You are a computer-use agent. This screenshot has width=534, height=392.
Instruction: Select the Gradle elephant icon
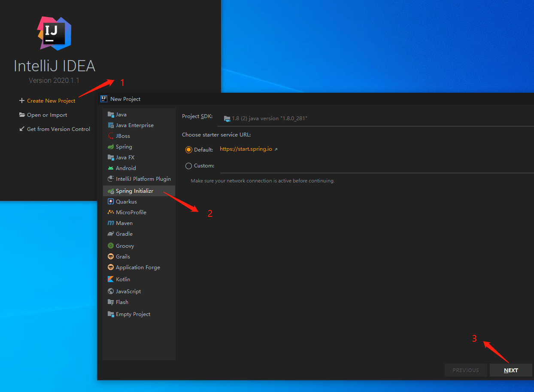[x=111, y=234]
